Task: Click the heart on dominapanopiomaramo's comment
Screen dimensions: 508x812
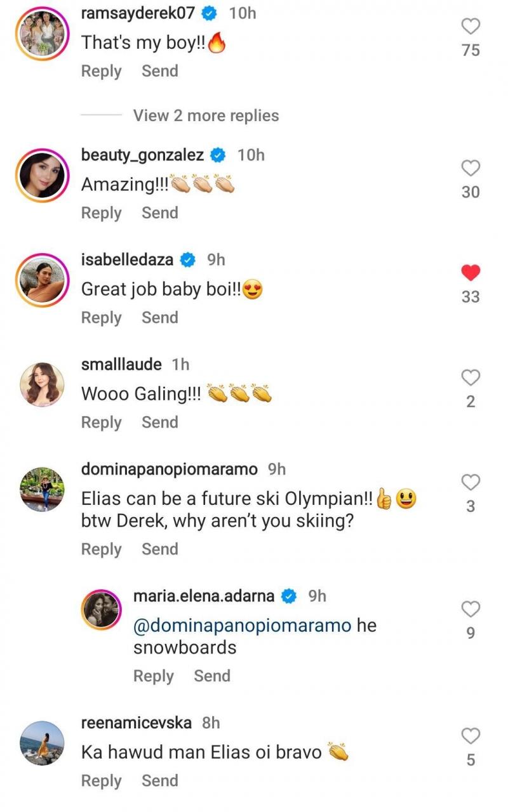Action: [471, 482]
